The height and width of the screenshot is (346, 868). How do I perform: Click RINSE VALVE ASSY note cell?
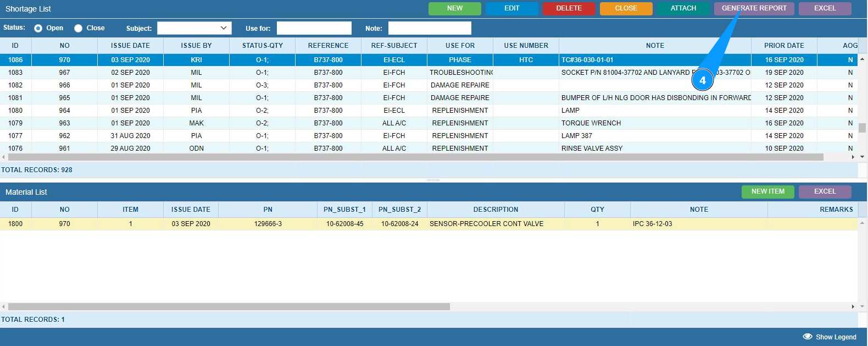click(655, 149)
